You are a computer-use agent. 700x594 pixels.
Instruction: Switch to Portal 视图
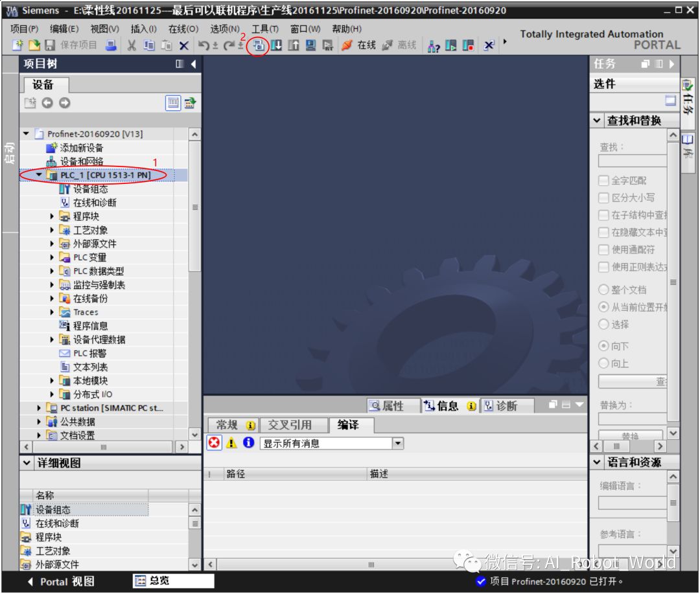point(61,582)
